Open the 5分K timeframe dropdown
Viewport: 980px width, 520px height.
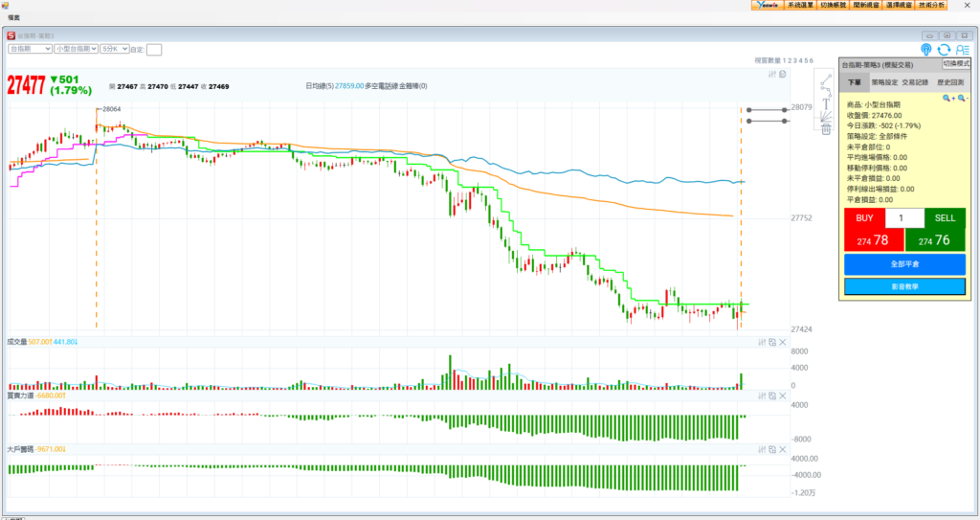pos(113,48)
